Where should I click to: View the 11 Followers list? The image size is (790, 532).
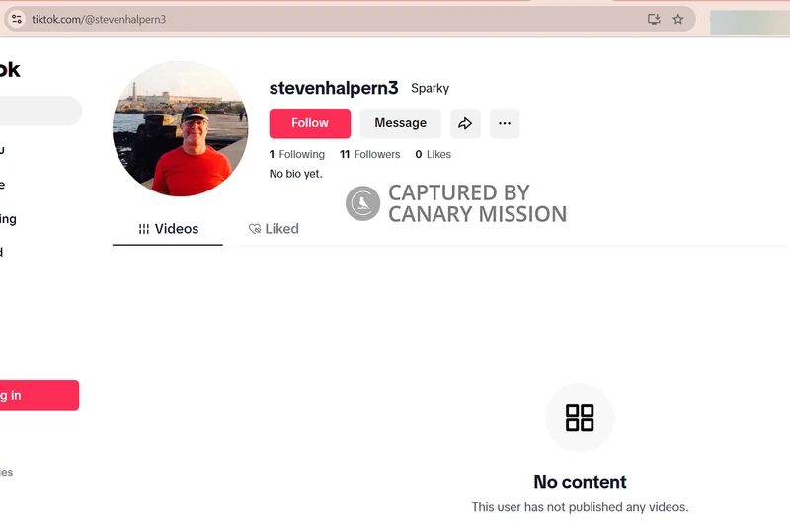(369, 154)
